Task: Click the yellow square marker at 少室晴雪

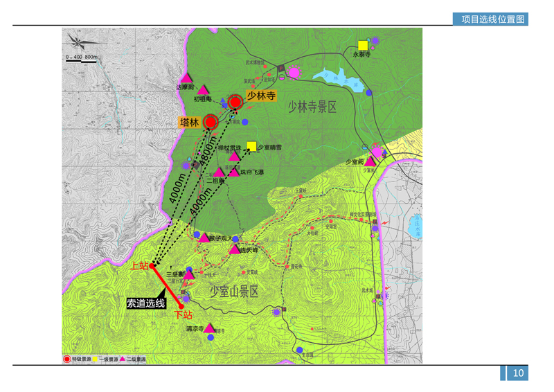Action: pyautogui.click(x=251, y=146)
